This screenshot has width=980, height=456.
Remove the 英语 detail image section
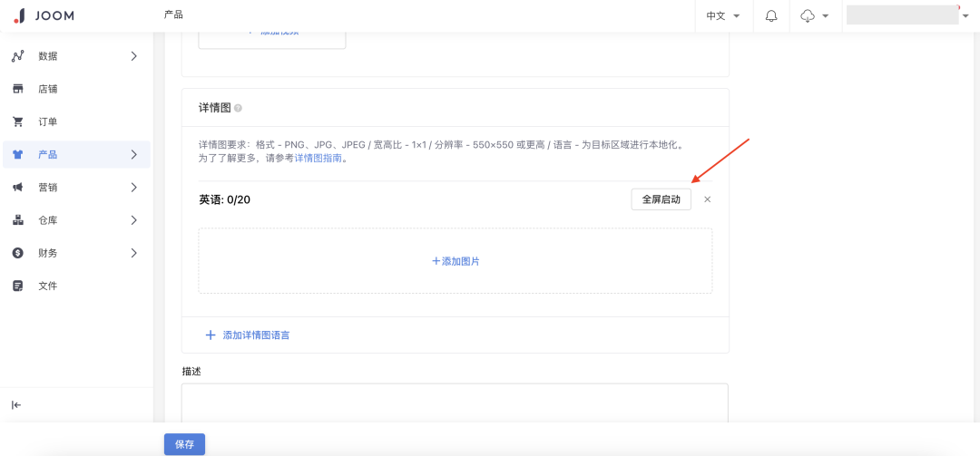pyautogui.click(x=708, y=199)
